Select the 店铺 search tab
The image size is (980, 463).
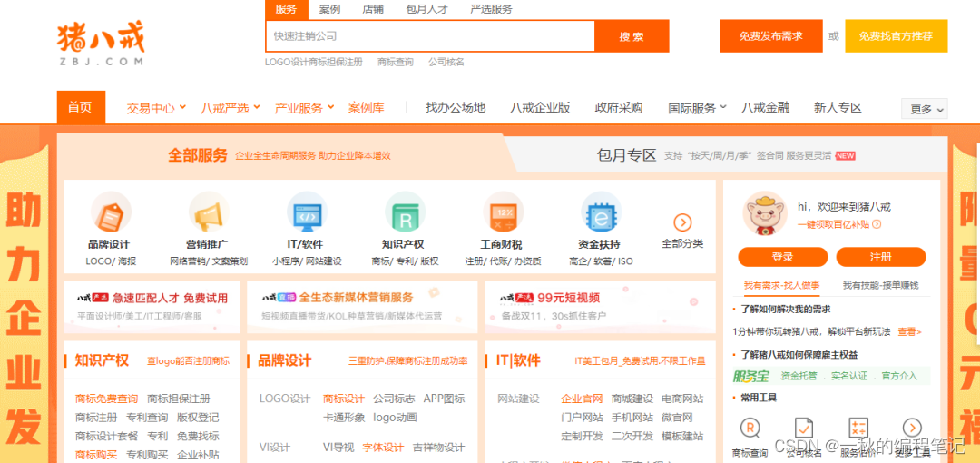373,9
